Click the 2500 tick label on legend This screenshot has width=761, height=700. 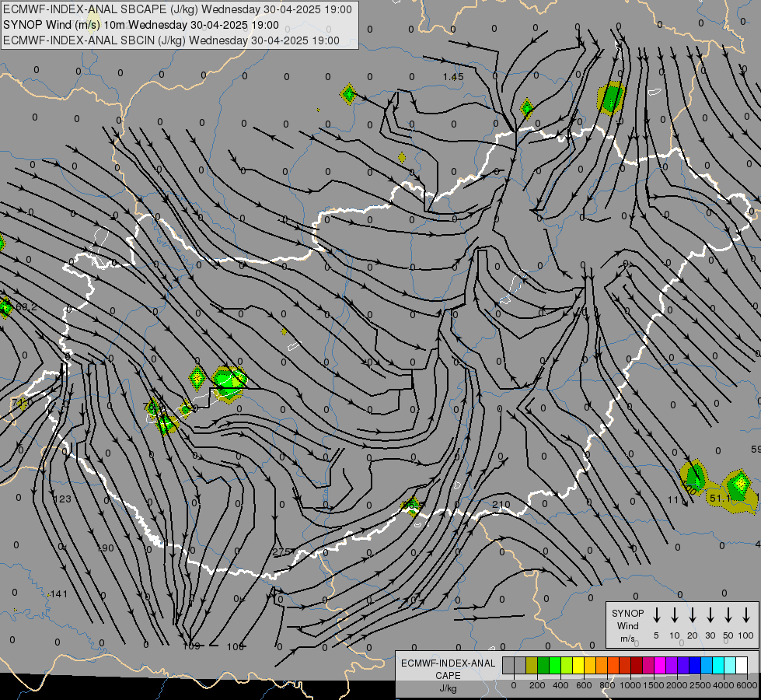[700, 685]
